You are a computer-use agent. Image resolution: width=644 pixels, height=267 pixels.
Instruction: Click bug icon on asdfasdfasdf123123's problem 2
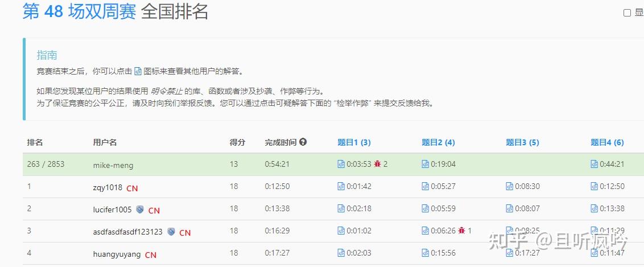461,231
